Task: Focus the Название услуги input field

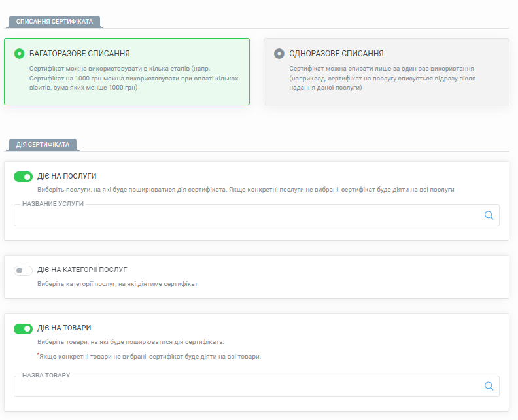Action: (256, 215)
